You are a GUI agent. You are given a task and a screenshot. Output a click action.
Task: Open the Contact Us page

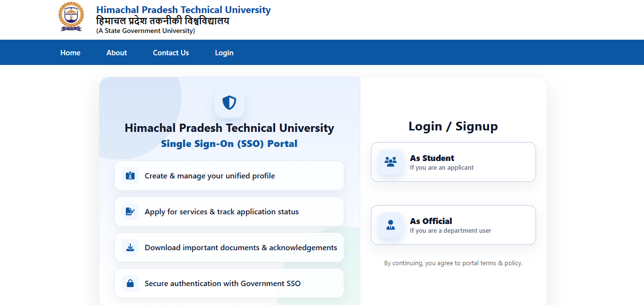click(170, 52)
